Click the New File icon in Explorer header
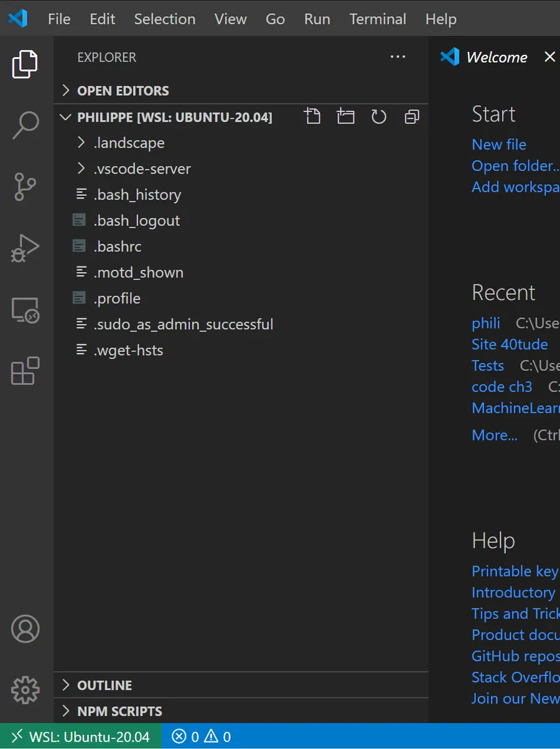This screenshot has height=749, width=560. click(x=312, y=116)
